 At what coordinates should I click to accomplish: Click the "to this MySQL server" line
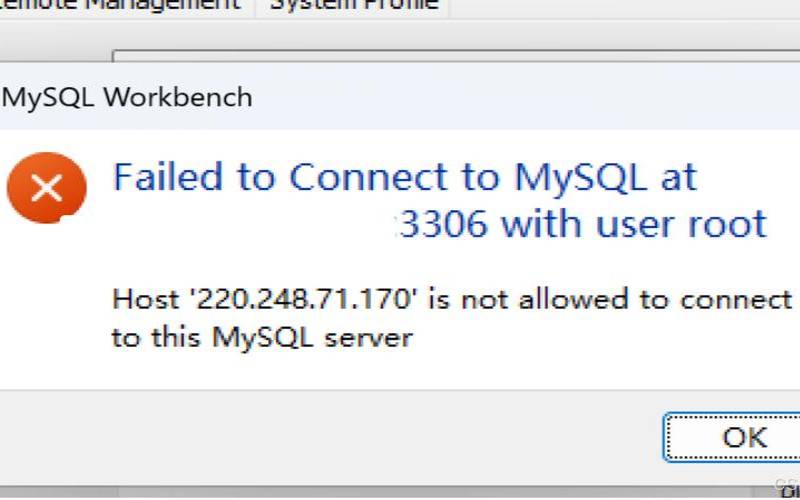262,337
